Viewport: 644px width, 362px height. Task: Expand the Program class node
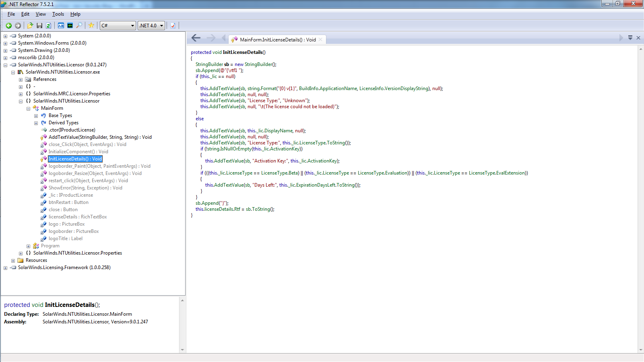(x=28, y=246)
